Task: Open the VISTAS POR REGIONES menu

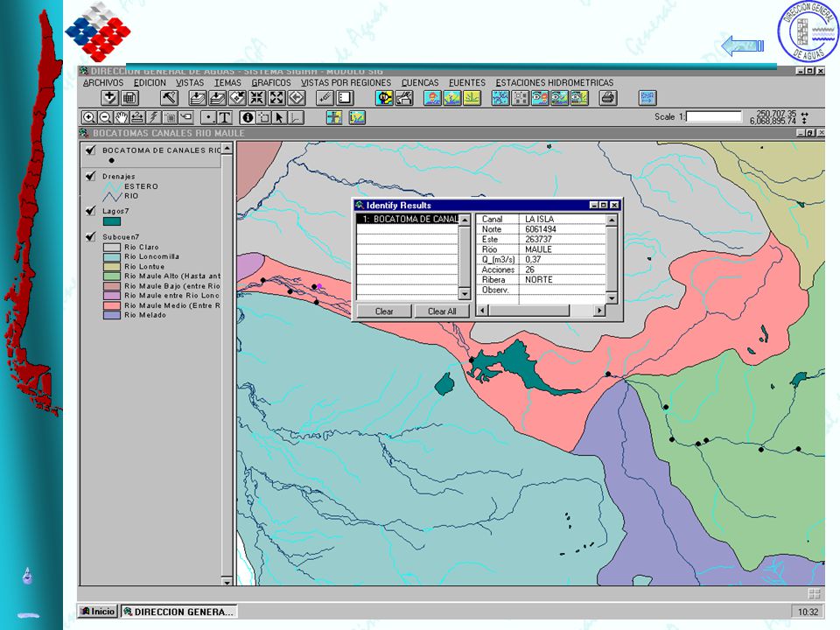Action: pyautogui.click(x=346, y=82)
